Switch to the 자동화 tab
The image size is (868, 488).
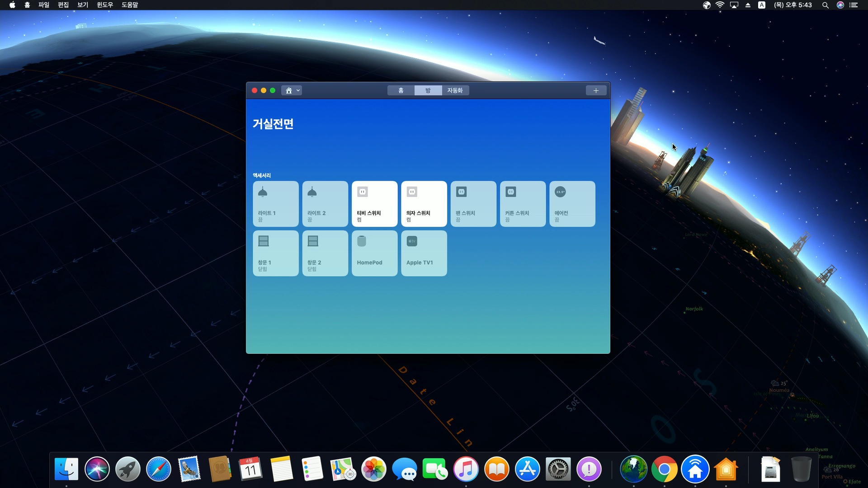click(x=455, y=90)
